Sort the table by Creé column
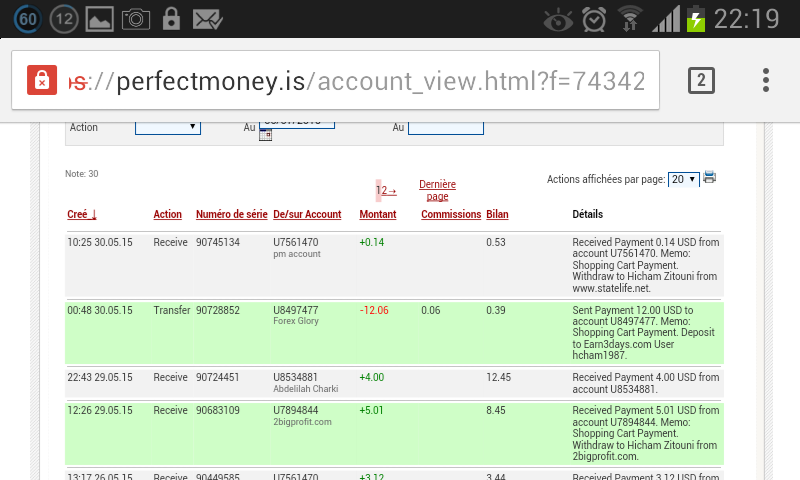The width and height of the screenshot is (800, 480). pos(82,214)
